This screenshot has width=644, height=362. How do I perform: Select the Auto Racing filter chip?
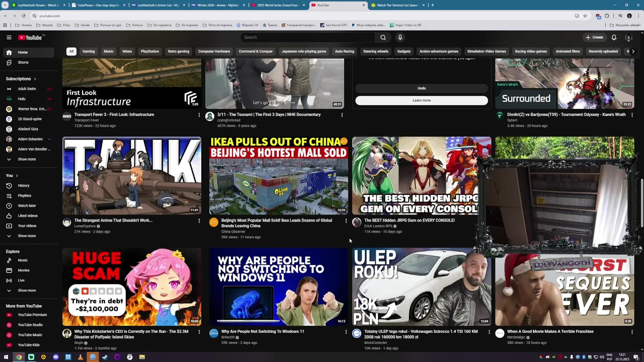click(345, 51)
